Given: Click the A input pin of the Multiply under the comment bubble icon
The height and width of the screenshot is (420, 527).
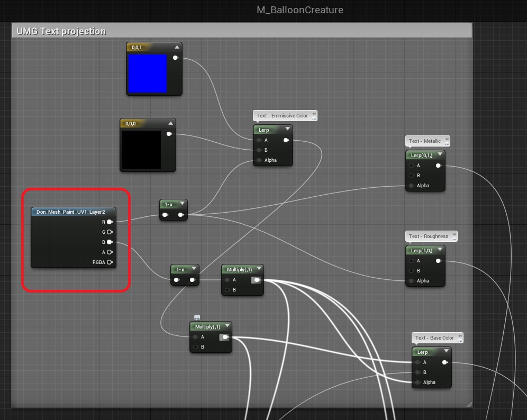Looking at the screenshot, I should (x=196, y=337).
